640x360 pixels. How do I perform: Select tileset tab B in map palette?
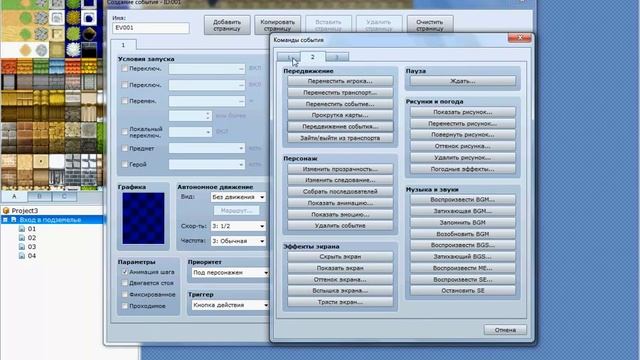click(40, 196)
